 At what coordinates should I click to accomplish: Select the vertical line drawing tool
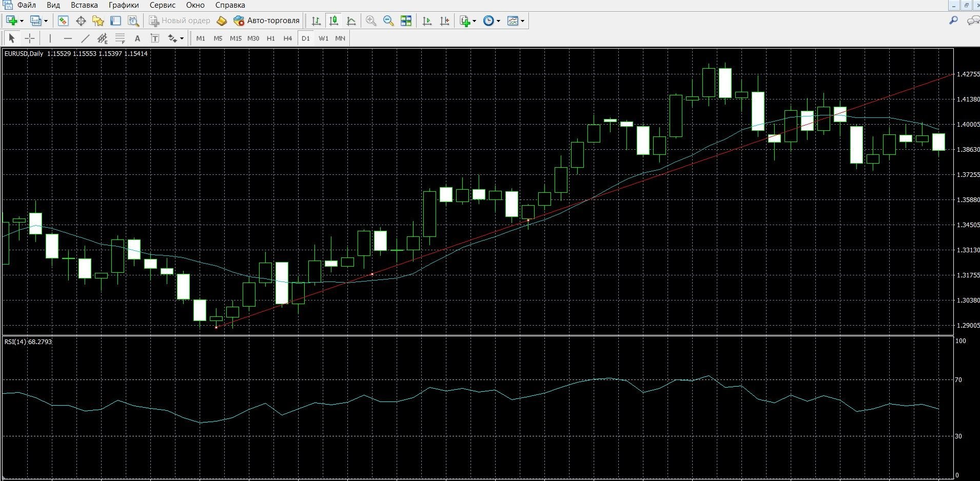(50, 38)
